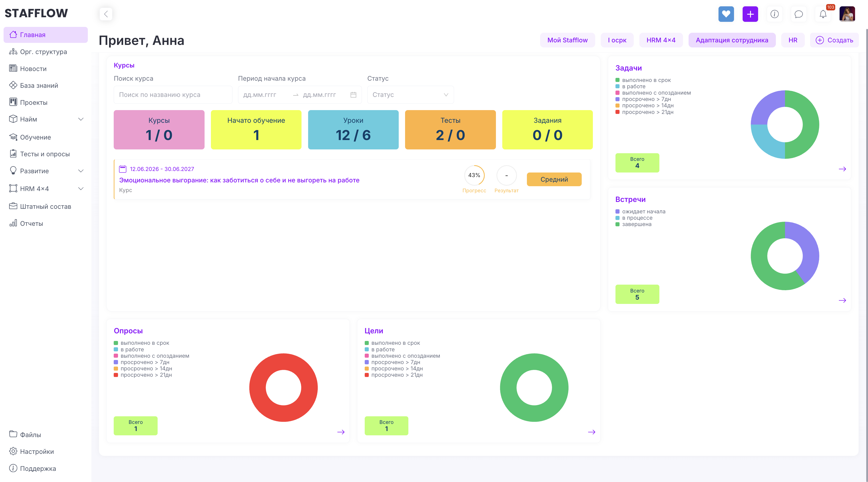Image resolution: width=868 pixels, height=482 pixels.
Task: Open the user avatar profile picture
Action: click(847, 14)
